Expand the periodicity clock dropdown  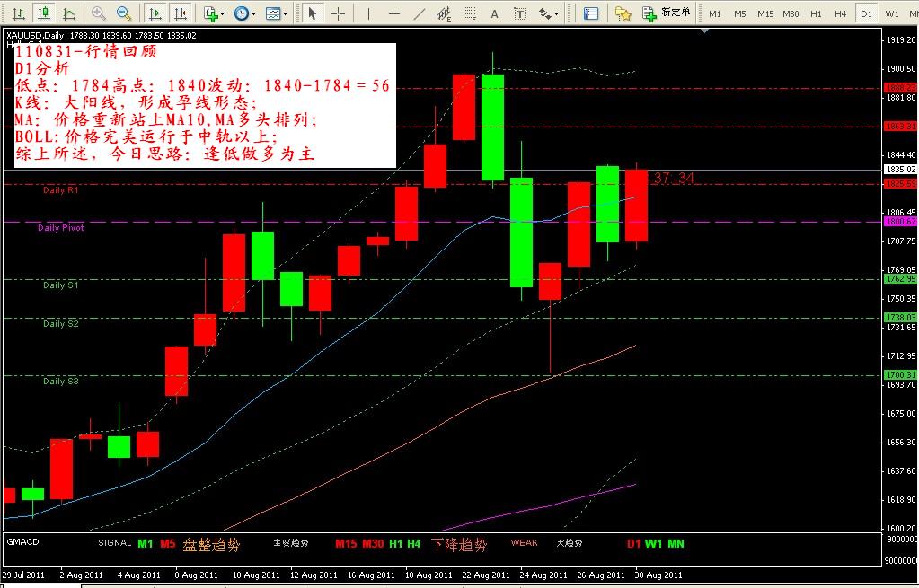click(x=244, y=13)
